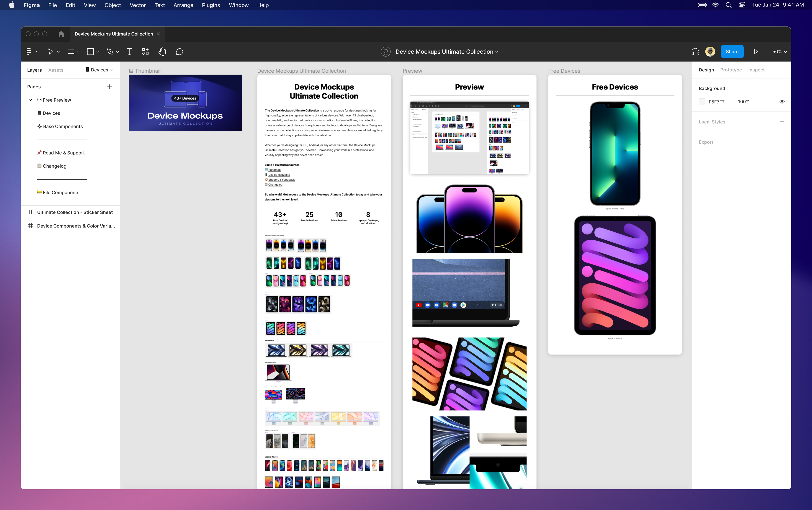Open the Changelog link in canvas
812x510 pixels.
coord(275,185)
